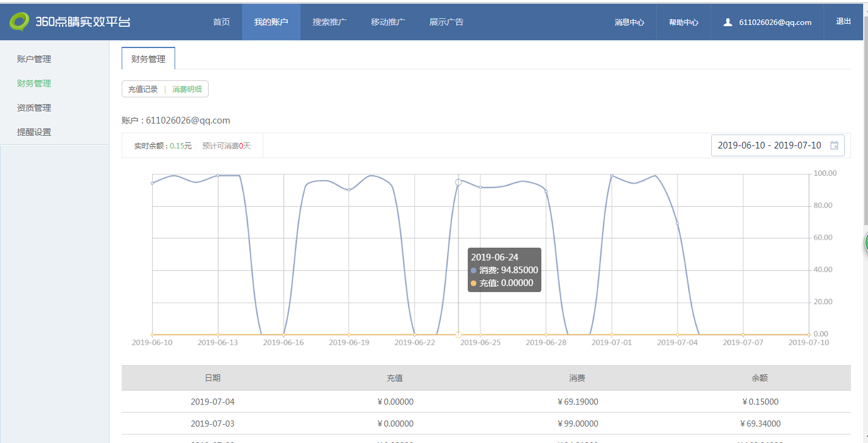Click 实时余额 0.15元 text
The height and width of the screenshot is (443, 868).
pos(163,146)
